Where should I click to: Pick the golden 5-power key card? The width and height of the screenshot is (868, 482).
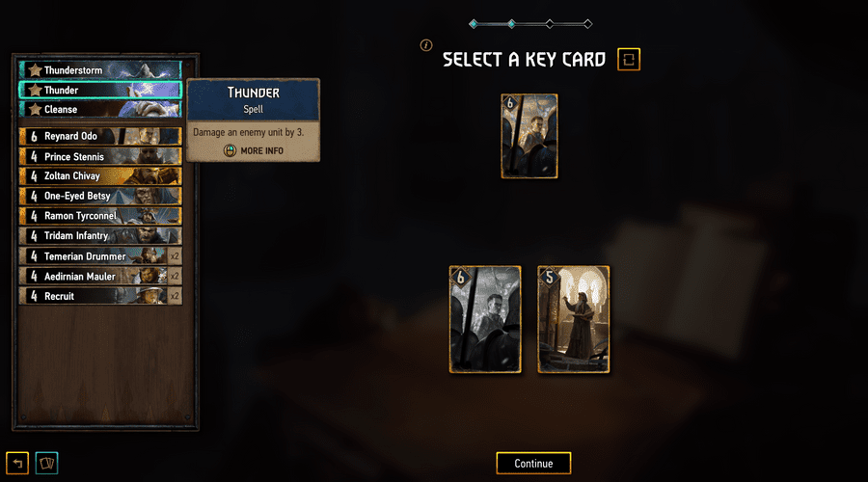pyautogui.click(x=574, y=319)
